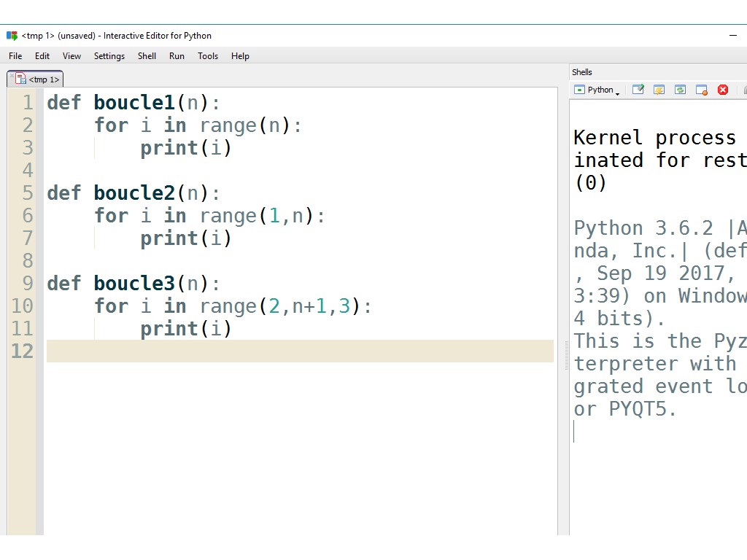
Task: Expand the Settings menu
Action: (109, 56)
